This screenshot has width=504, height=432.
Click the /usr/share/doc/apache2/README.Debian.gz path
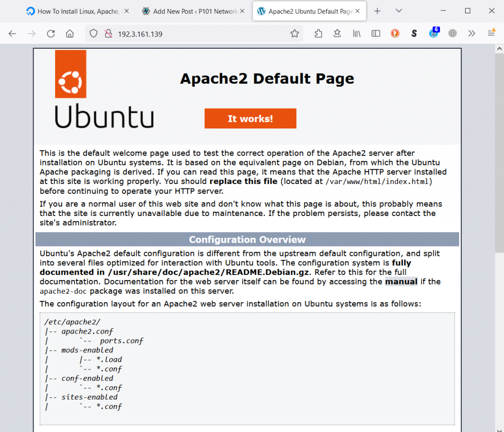(208, 272)
